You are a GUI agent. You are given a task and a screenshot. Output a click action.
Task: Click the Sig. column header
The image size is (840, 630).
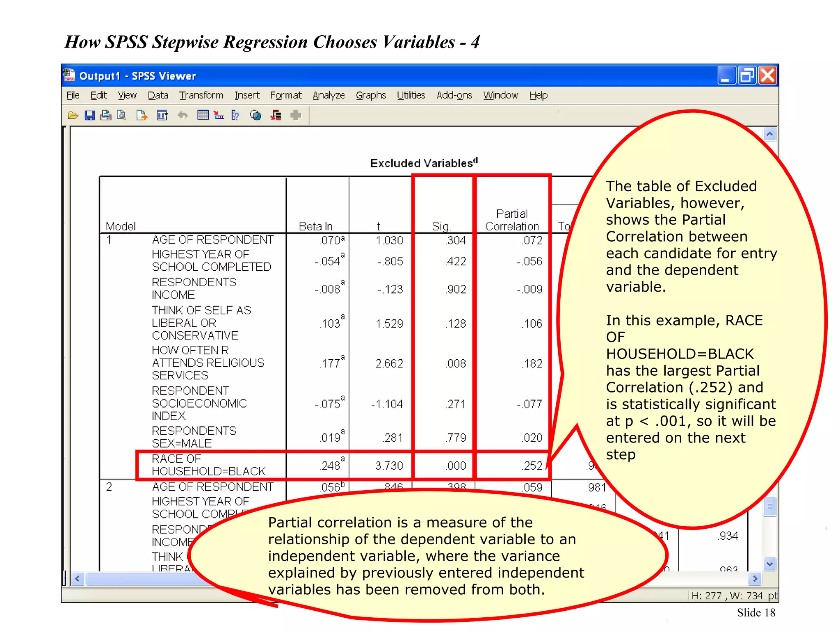coord(441,226)
